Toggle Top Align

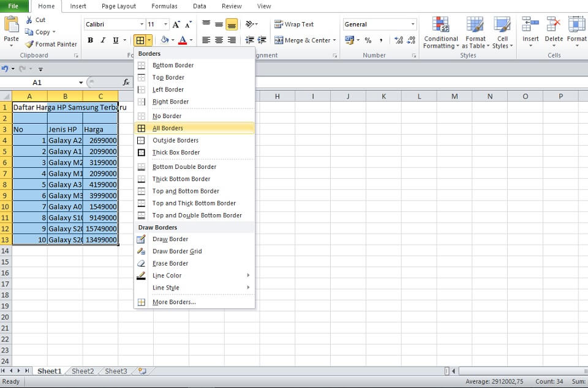click(x=206, y=24)
